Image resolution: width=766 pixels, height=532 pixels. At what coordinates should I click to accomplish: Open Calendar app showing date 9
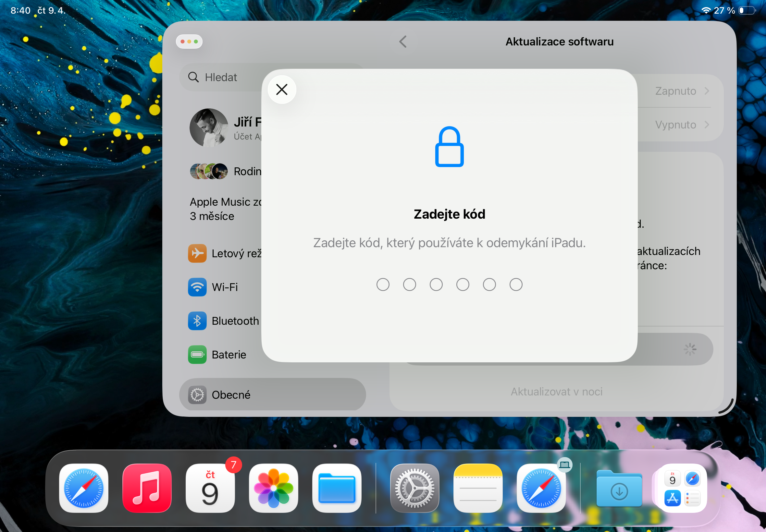point(210,488)
